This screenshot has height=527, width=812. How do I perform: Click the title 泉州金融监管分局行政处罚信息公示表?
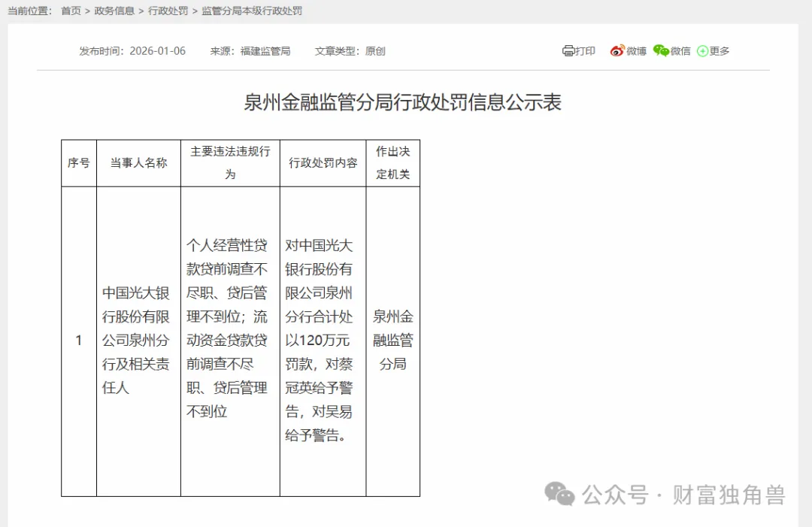point(402,102)
